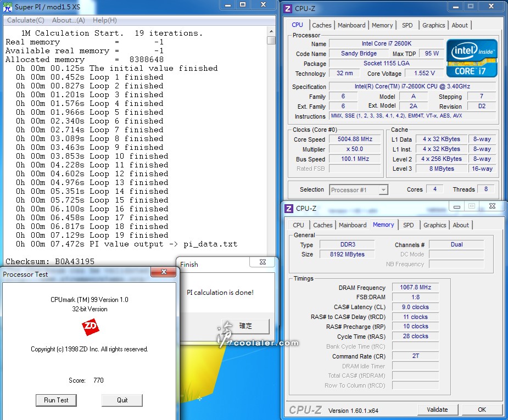Click the Core Speed 5004.88 MHz field
This screenshot has width=508, height=420.
coord(355,139)
